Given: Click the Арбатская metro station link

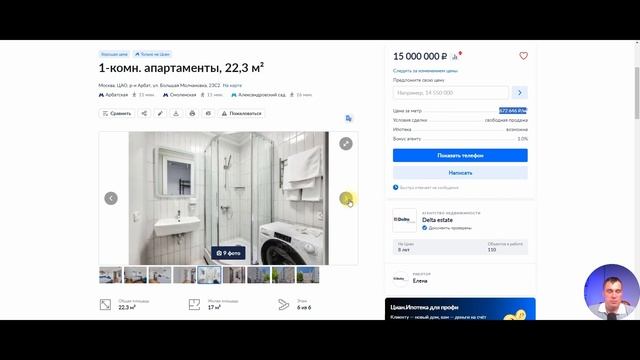Looking at the screenshot, I should [x=117, y=95].
